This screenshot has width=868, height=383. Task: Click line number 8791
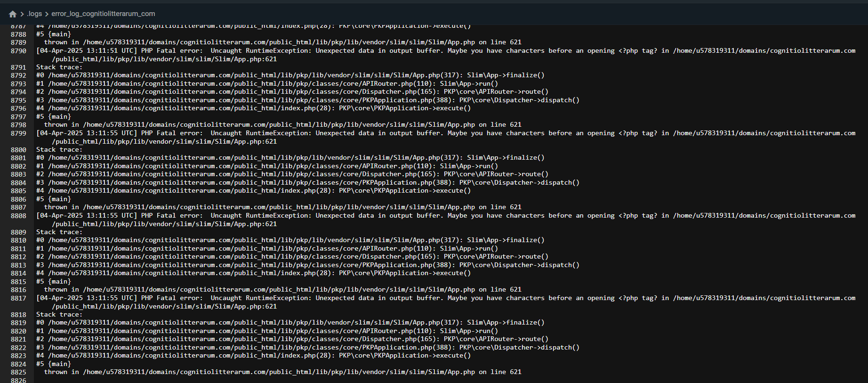19,67
